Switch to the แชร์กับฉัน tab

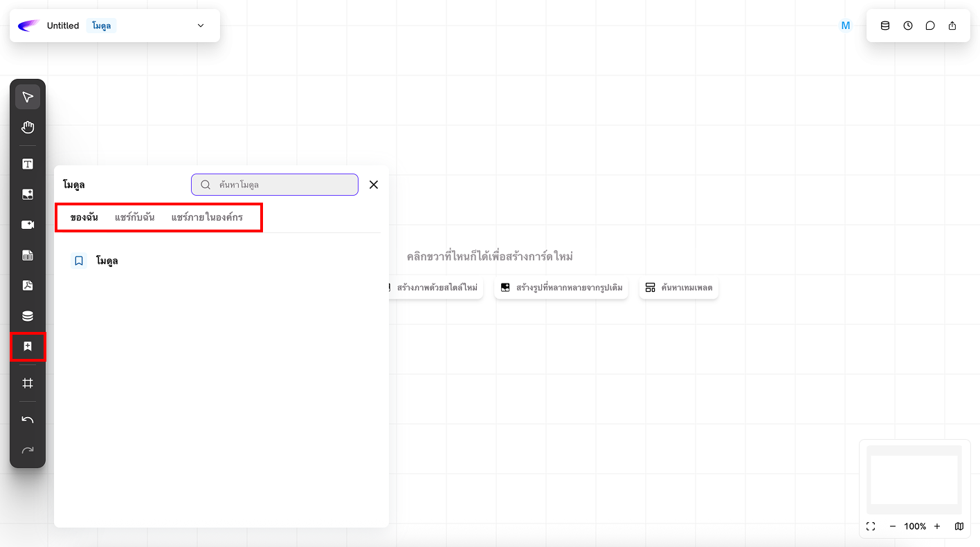(134, 217)
